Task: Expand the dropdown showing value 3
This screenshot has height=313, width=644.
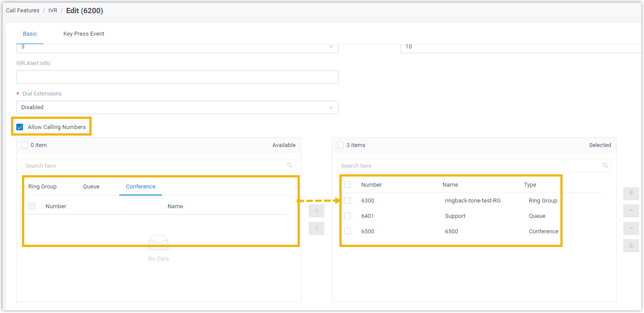Action: 177,47
